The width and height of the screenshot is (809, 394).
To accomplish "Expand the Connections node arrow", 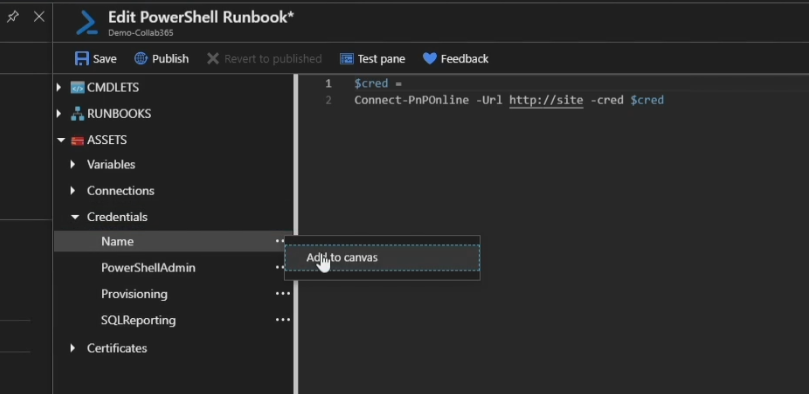I will [73, 191].
